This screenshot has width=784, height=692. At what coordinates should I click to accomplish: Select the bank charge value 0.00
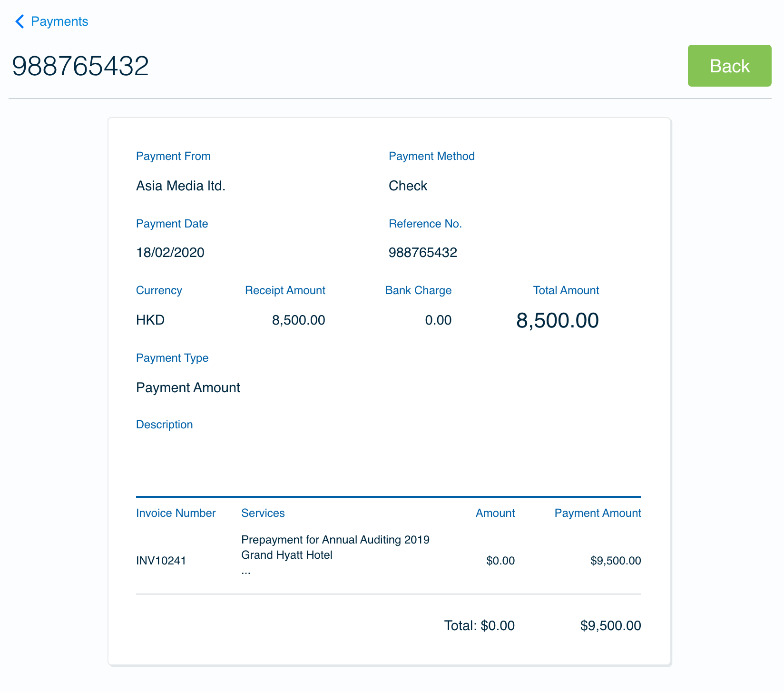point(438,320)
